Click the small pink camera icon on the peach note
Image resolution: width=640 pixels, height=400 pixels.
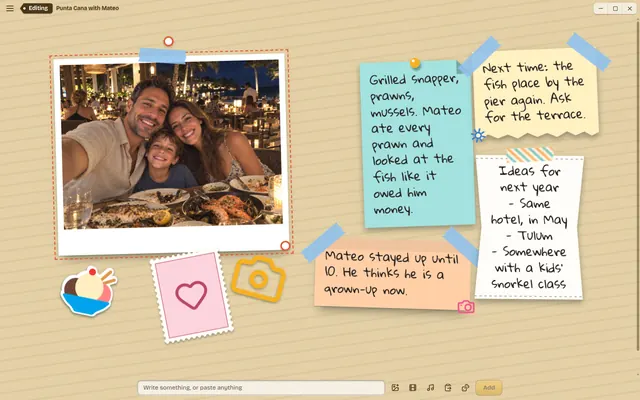click(x=466, y=307)
